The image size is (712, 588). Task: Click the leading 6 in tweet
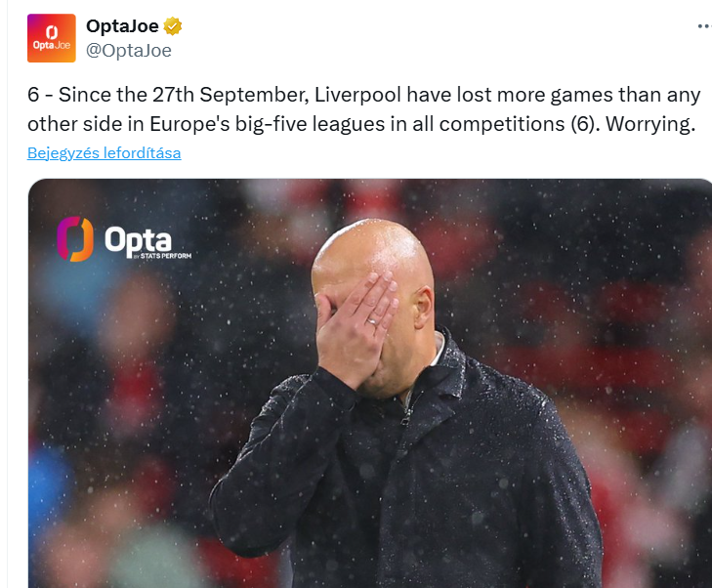[33, 95]
